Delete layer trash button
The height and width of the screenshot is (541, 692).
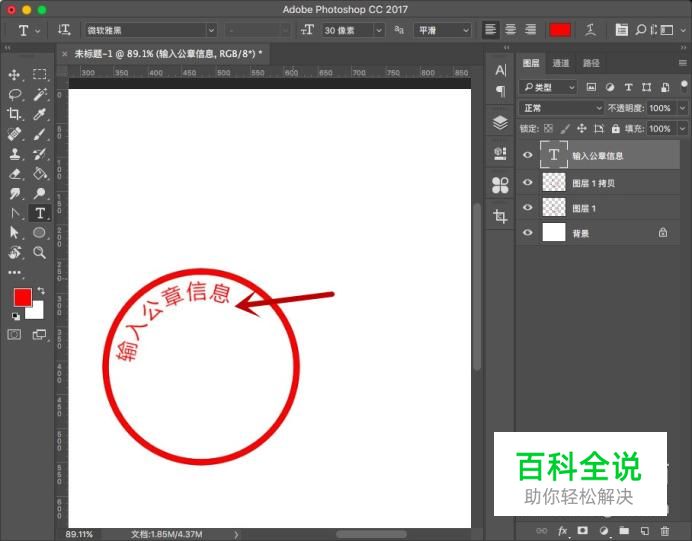coord(665,530)
